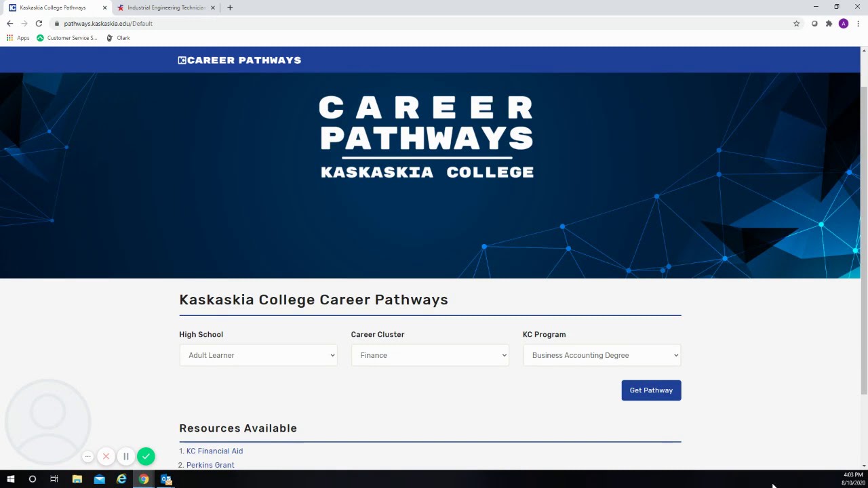Click the Get Pathway button
This screenshot has height=488, width=868.
tap(651, 390)
